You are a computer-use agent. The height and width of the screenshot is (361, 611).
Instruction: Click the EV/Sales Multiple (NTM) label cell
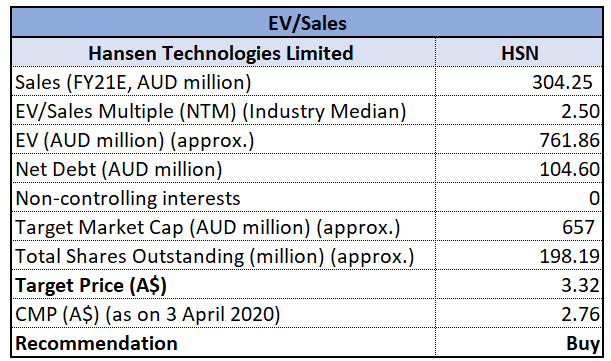coord(223,111)
